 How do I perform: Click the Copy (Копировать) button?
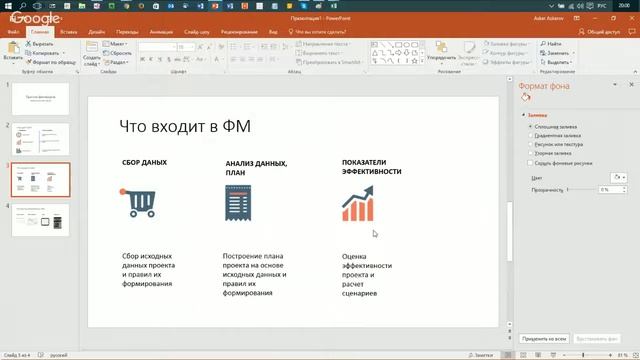click(42, 53)
